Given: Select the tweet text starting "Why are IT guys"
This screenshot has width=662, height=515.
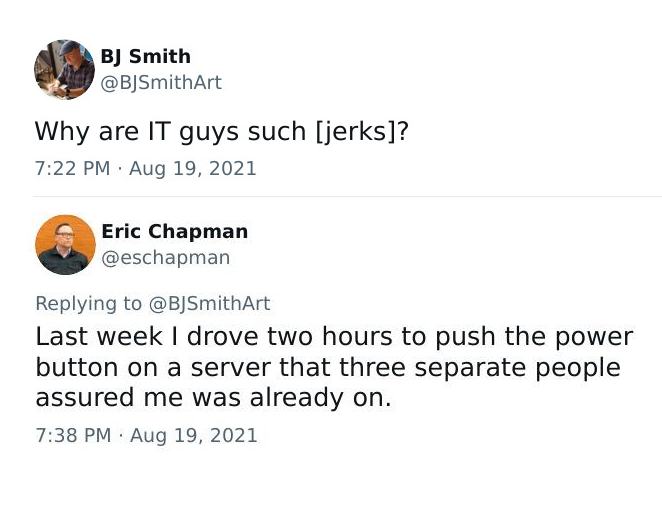Looking at the screenshot, I should tap(221, 131).
